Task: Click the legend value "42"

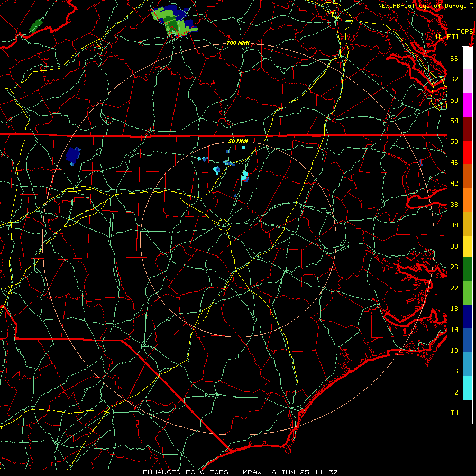Action: pyautogui.click(x=454, y=184)
